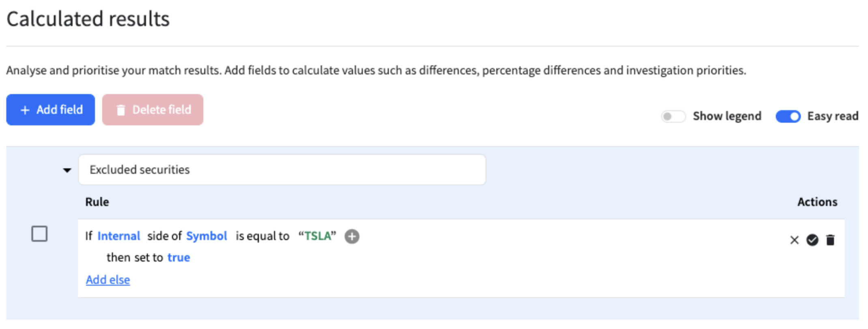Click the trash icon inside Delete field button
The width and height of the screenshot is (868, 329).
pos(120,109)
